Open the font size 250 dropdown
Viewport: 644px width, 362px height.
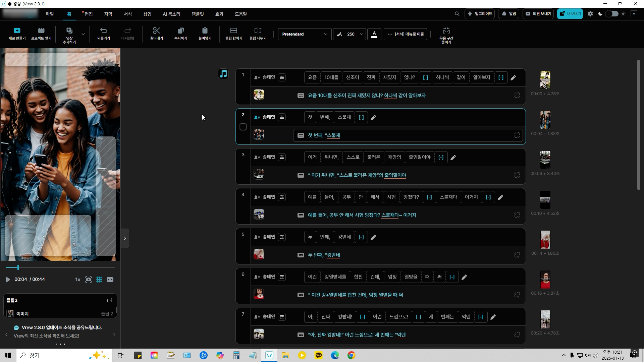click(x=361, y=34)
